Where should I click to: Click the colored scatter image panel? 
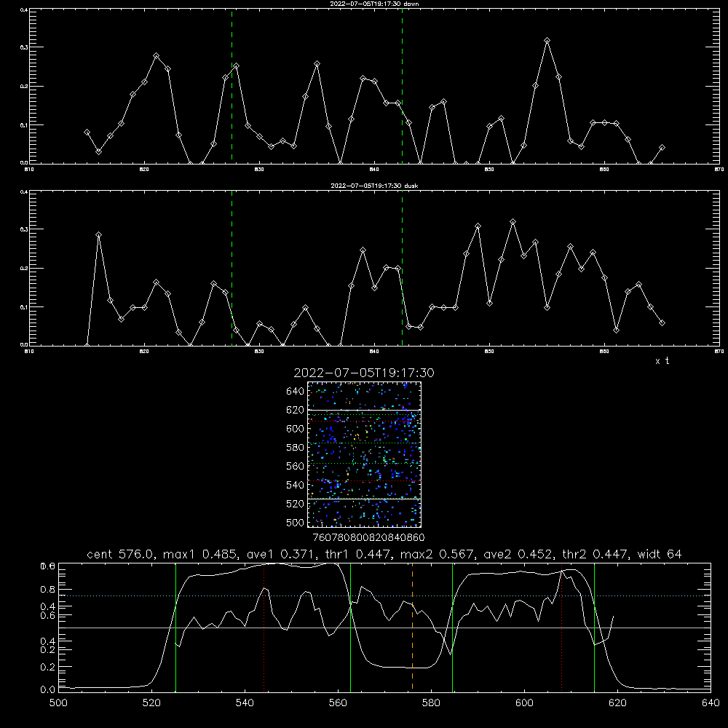pos(364,454)
